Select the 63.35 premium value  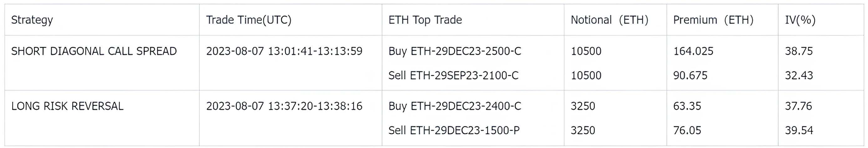click(687, 106)
